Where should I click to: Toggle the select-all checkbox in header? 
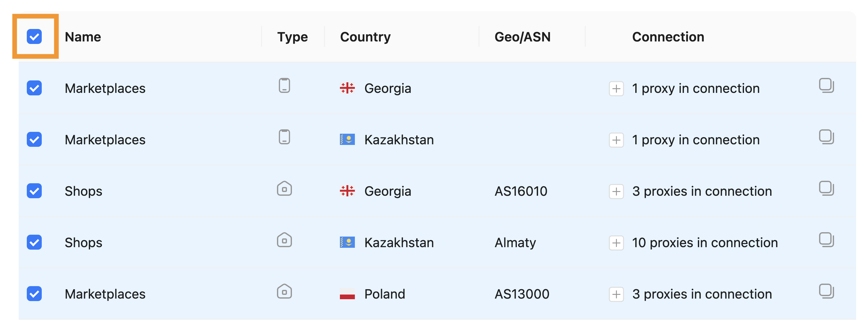pyautogui.click(x=34, y=36)
